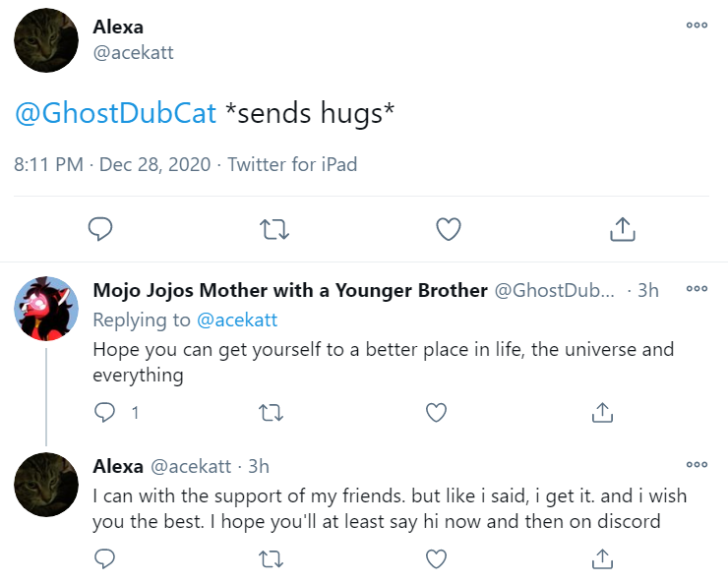Reply to Alexa's "support of my friends" tweet

104,558
